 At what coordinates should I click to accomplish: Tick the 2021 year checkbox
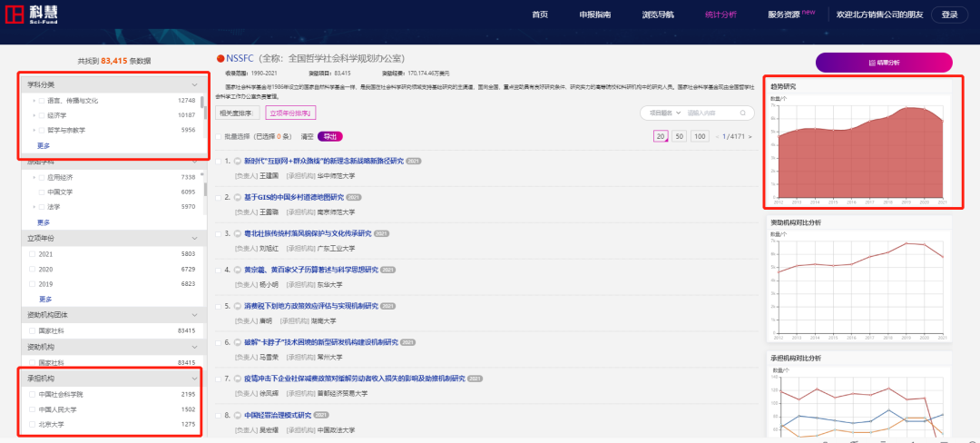point(32,254)
